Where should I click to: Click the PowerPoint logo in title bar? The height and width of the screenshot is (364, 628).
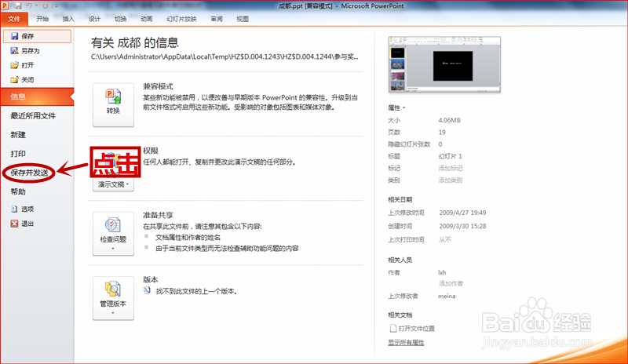tap(5, 5)
